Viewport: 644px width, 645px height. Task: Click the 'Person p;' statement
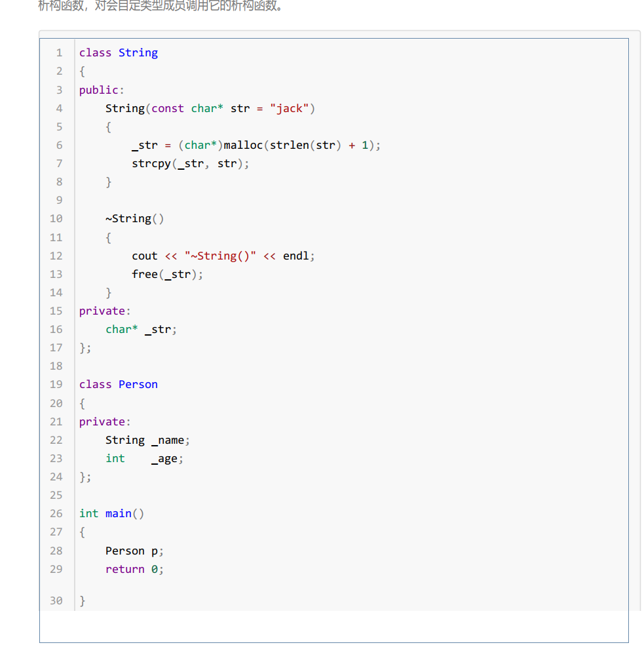(x=134, y=551)
